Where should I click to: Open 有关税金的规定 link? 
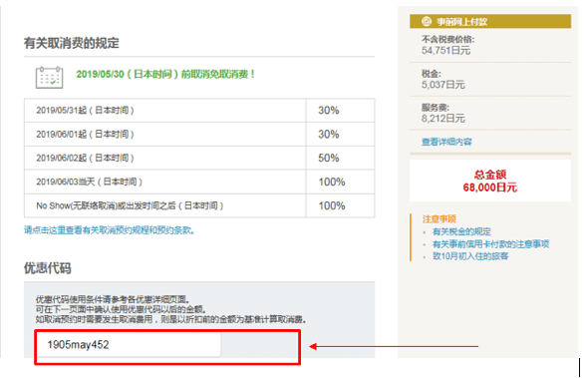[461, 231]
